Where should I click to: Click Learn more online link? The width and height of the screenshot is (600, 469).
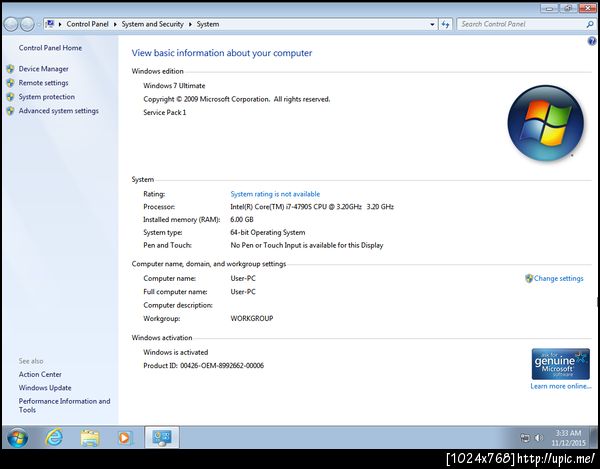561,386
